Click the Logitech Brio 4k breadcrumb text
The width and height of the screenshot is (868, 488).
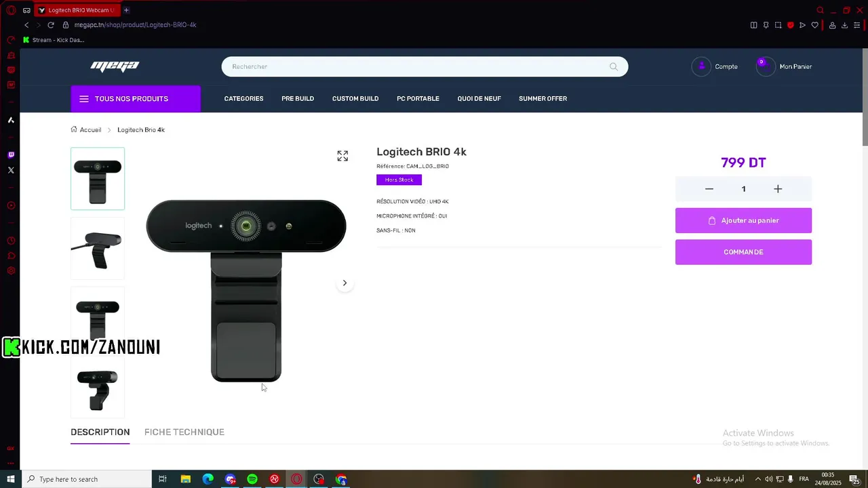coord(141,129)
